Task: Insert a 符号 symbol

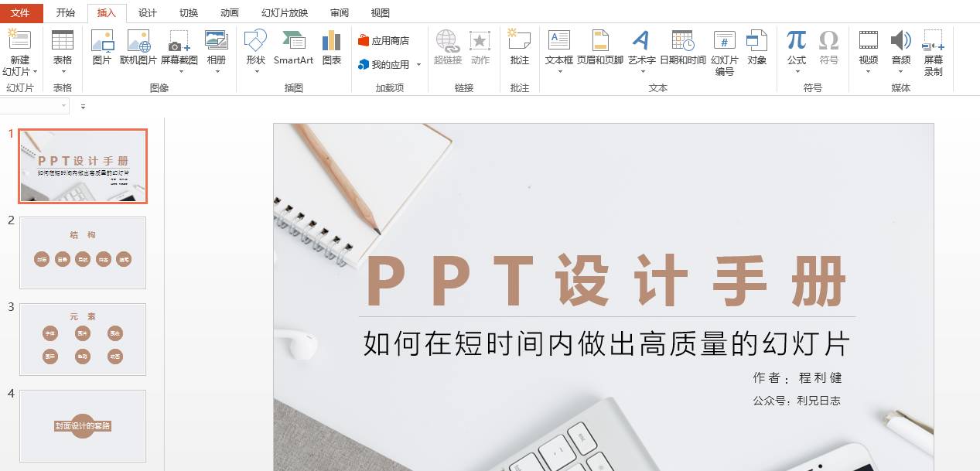Action: [x=828, y=40]
